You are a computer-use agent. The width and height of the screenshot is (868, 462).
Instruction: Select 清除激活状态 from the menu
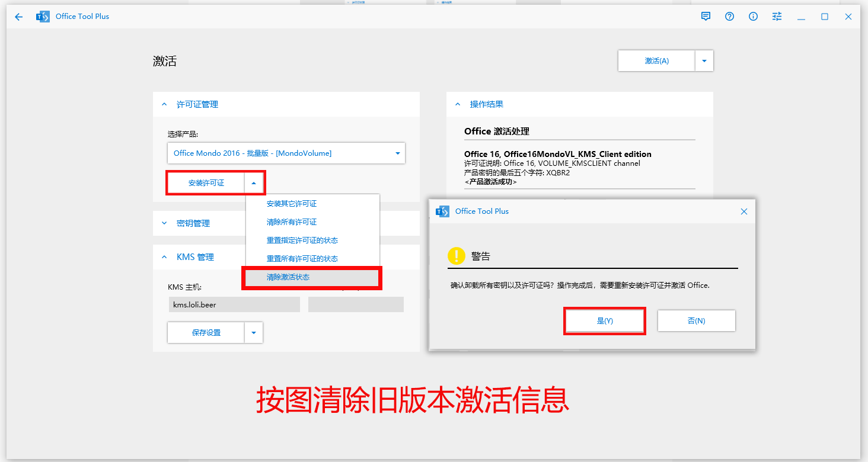pyautogui.click(x=289, y=277)
